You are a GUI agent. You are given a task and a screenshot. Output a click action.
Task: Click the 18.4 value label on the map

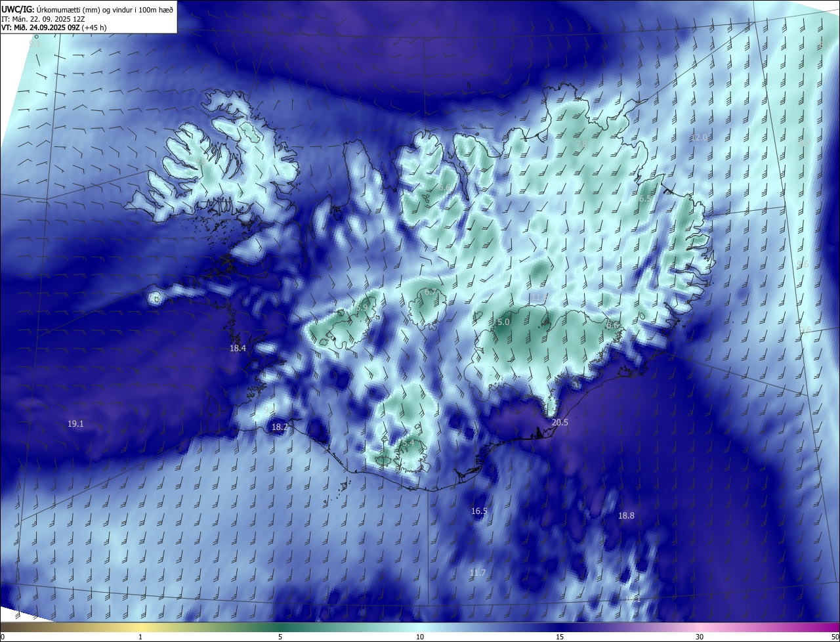click(238, 349)
